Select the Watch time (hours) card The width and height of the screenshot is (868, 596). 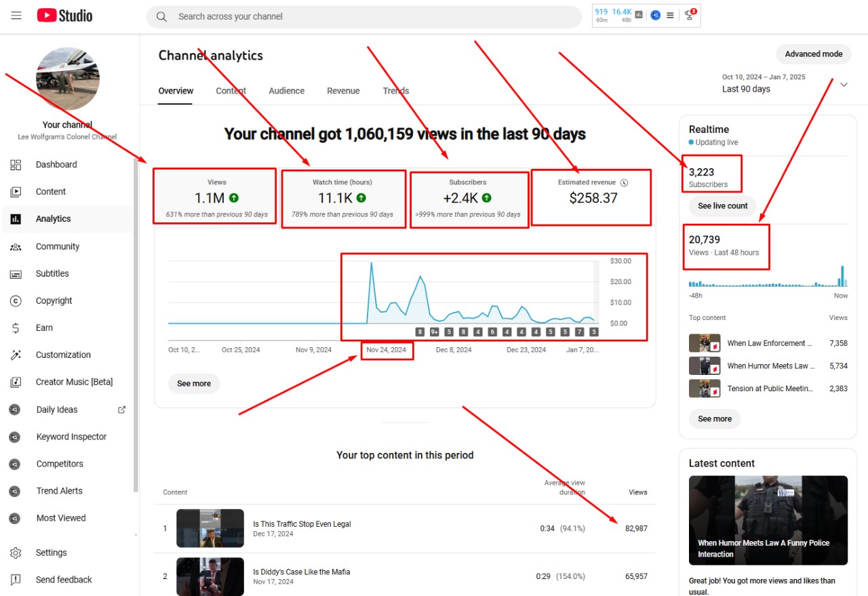[x=343, y=198]
